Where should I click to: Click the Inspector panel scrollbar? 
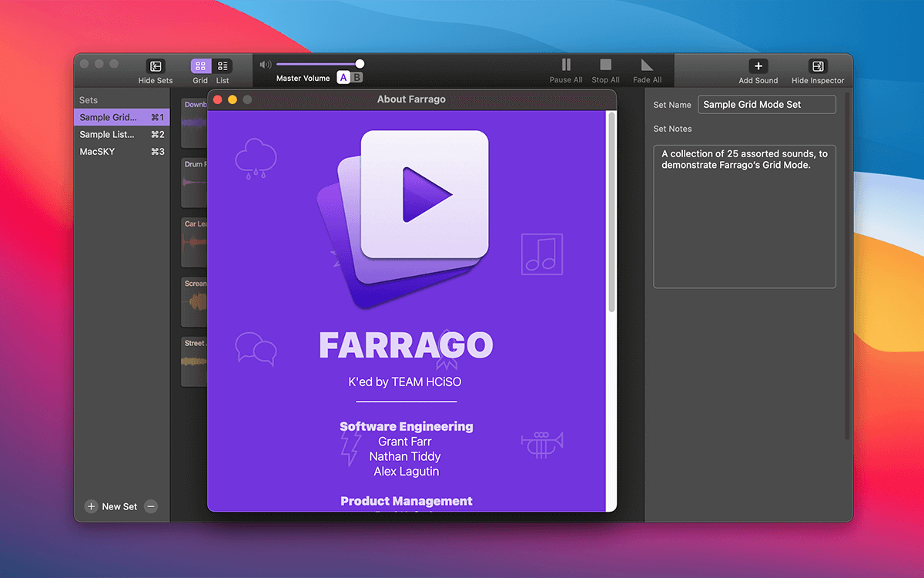coord(848,266)
